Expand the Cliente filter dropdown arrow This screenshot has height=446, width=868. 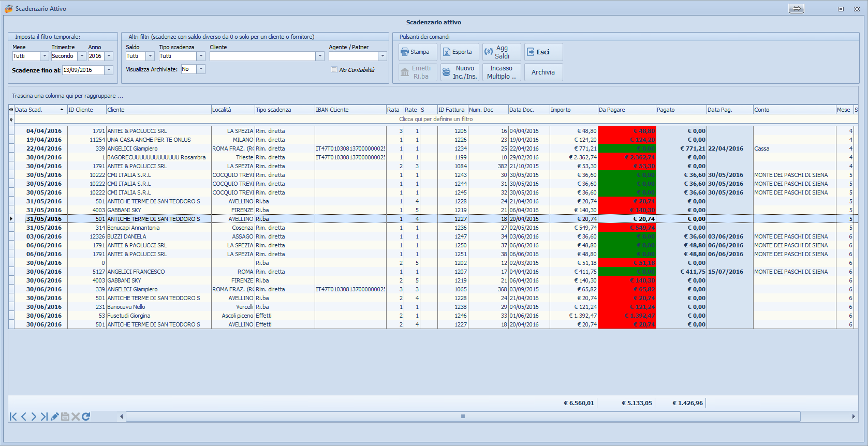pyautogui.click(x=320, y=56)
